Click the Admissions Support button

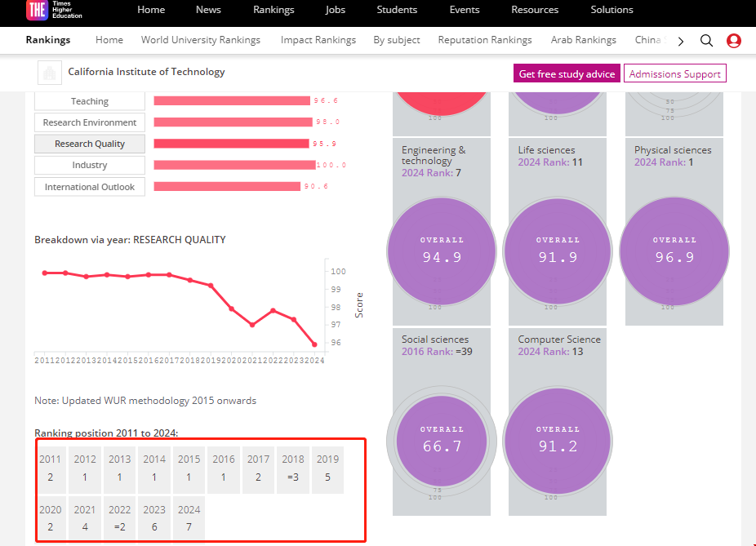[675, 74]
